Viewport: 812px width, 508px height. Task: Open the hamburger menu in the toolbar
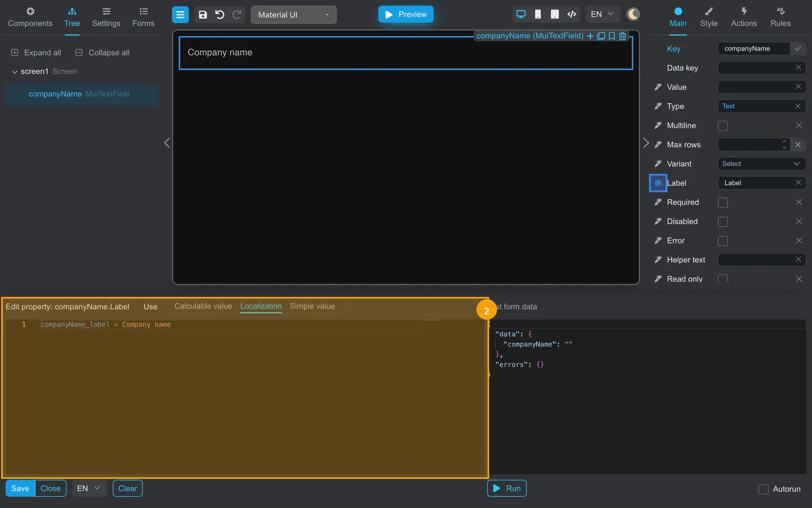coord(180,15)
